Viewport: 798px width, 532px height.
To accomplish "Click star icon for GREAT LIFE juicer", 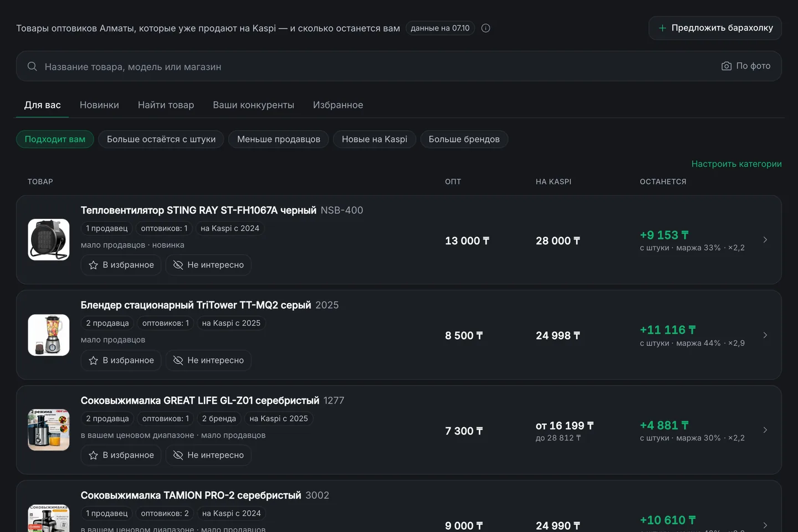I will [x=93, y=456].
